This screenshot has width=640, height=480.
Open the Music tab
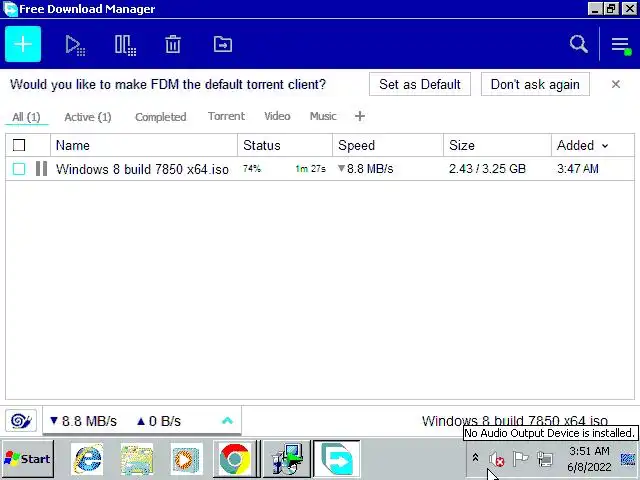click(x=323, y=116)
